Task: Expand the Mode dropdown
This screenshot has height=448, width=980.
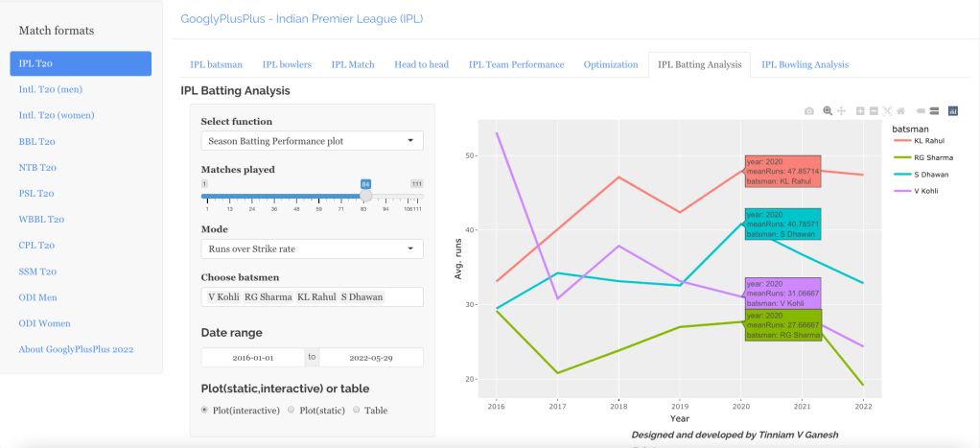Action: pos(312,249)
